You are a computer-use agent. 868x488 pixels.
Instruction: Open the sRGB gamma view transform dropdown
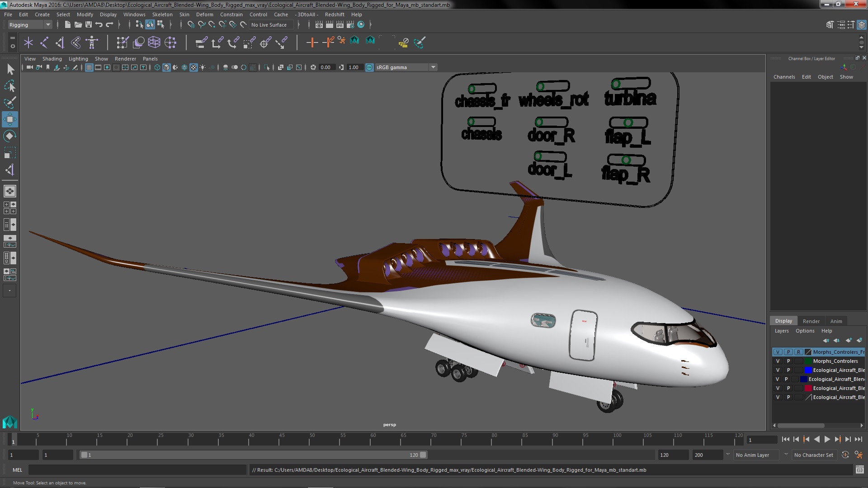pos(406,68)
